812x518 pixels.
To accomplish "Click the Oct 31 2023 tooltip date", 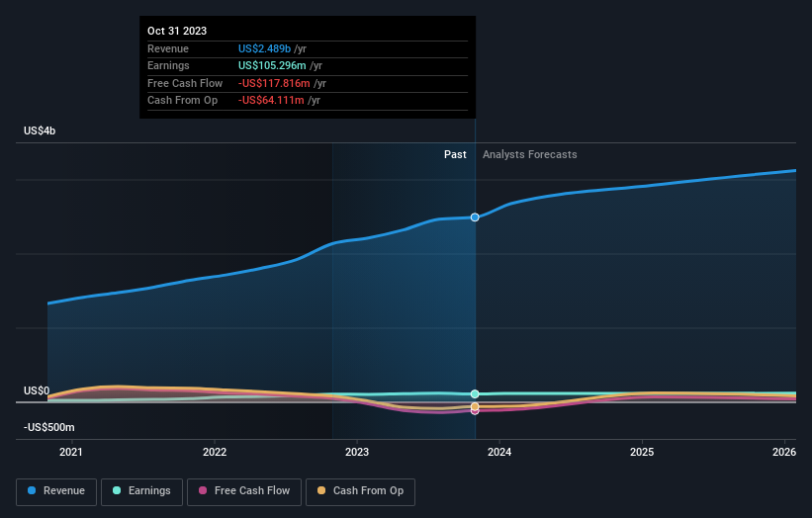I will (177, 31).
